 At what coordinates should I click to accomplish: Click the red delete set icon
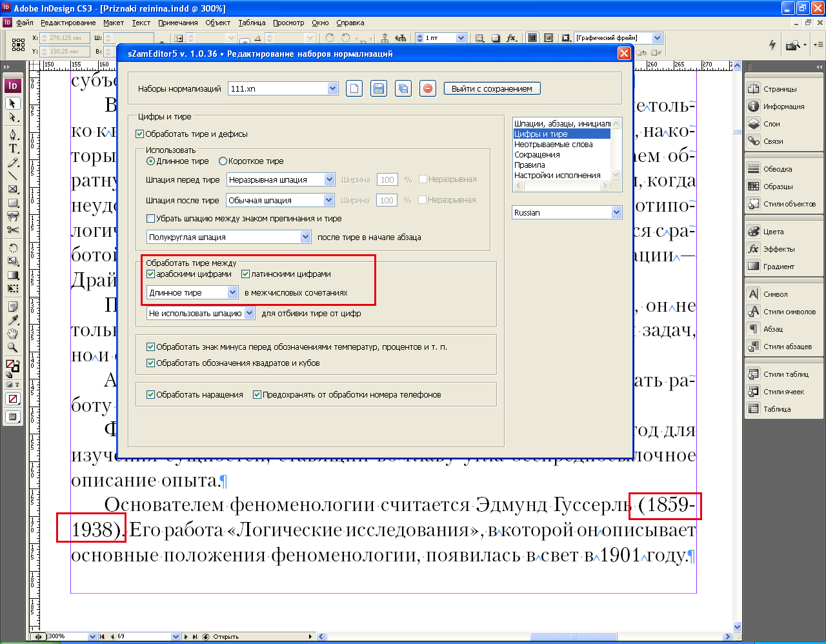pos(428,89)
